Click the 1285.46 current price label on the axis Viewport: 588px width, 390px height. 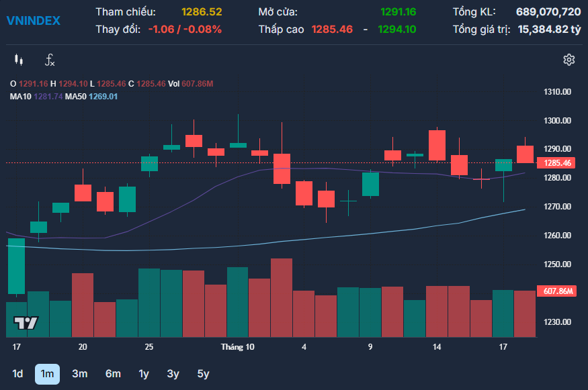point(557,163)
